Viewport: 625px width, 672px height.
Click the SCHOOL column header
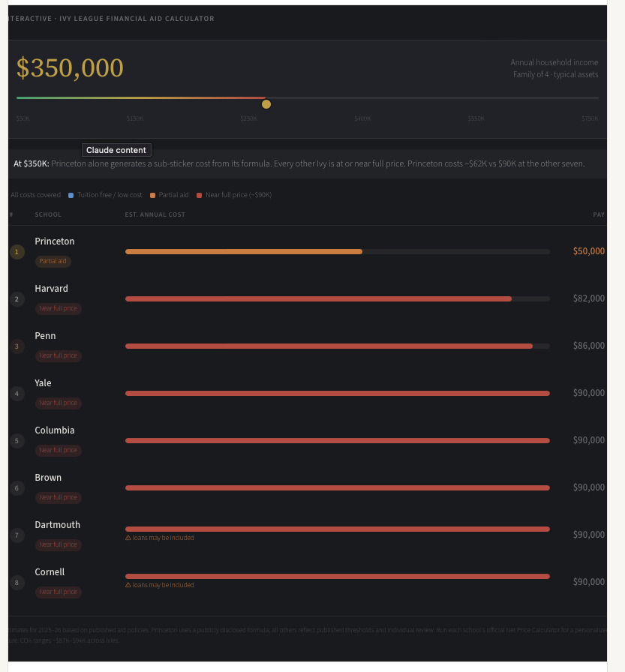click(x=48, y=215)
